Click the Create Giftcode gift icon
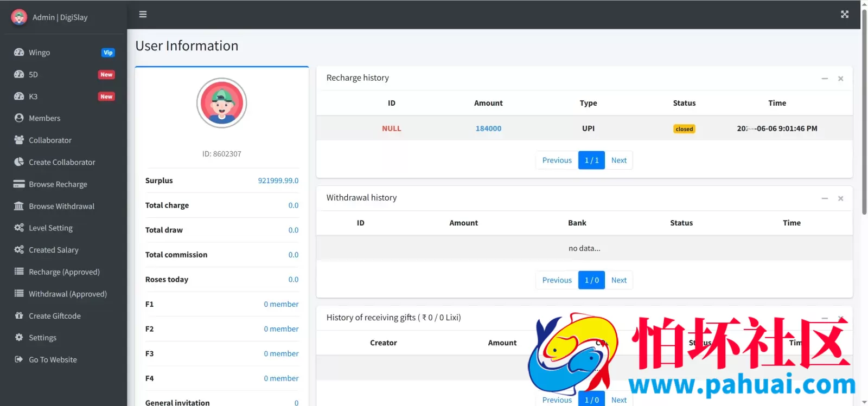868x406 pixels. pyautogui.click(x=19, y=315)
